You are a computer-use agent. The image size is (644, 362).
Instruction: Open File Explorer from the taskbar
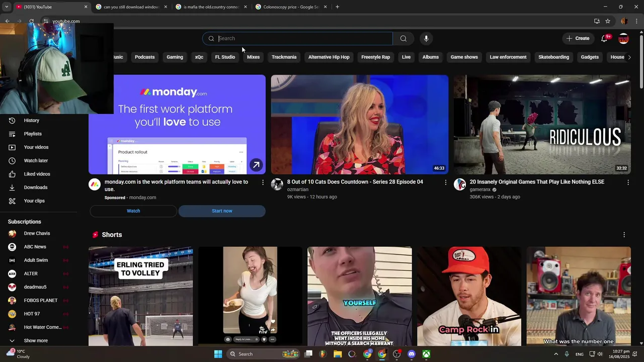(338, 354)
